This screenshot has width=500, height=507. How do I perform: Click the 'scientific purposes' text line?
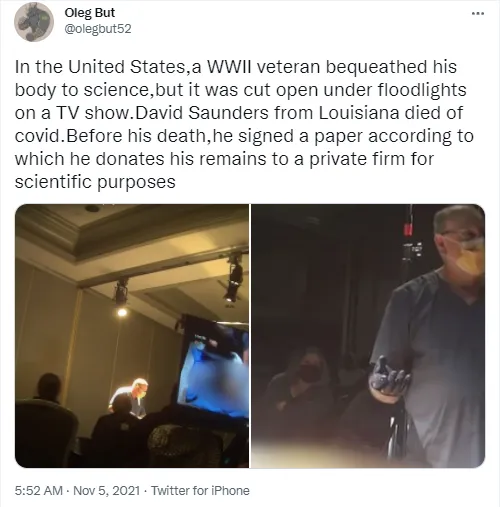95,182
